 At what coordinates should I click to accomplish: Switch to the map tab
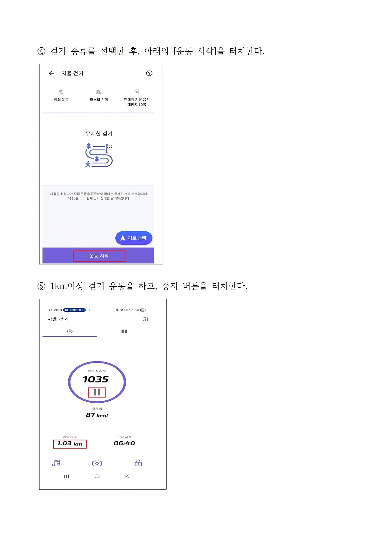click(124, 331)
